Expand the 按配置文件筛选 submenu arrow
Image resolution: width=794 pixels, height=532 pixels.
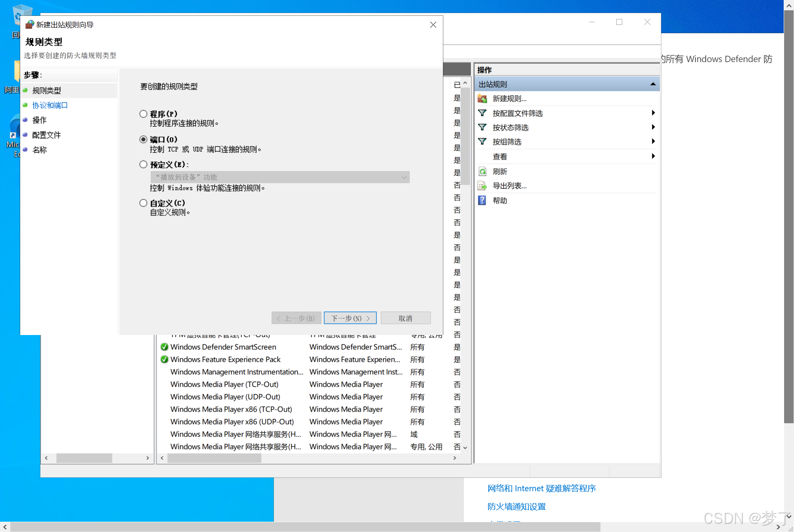click(x=653, y=113)
